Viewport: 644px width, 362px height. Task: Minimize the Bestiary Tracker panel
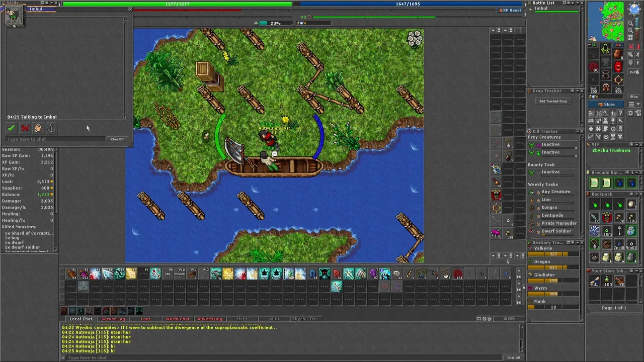[x=577, y=243]
